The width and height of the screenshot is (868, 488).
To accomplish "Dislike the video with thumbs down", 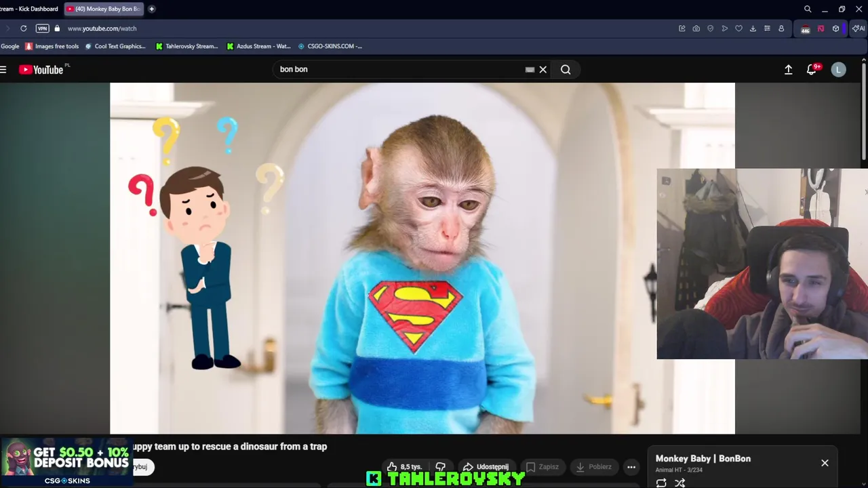I will pos(441,466).
